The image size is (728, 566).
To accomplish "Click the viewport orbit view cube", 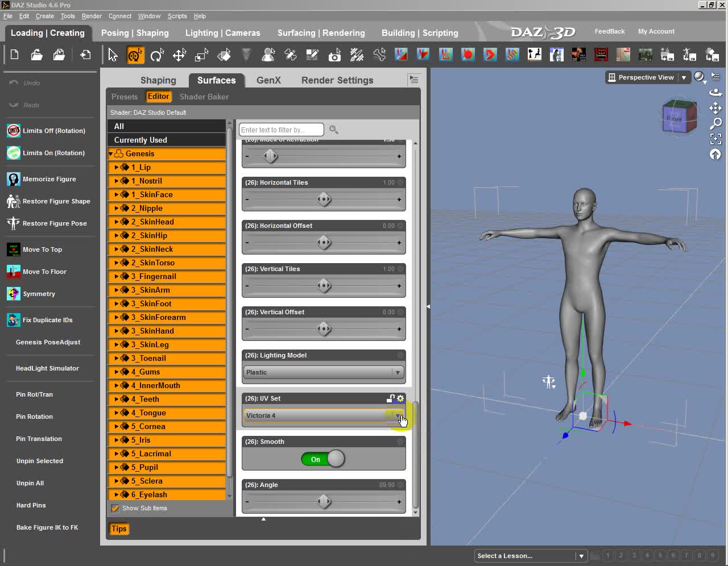I will tap(680, 117).
